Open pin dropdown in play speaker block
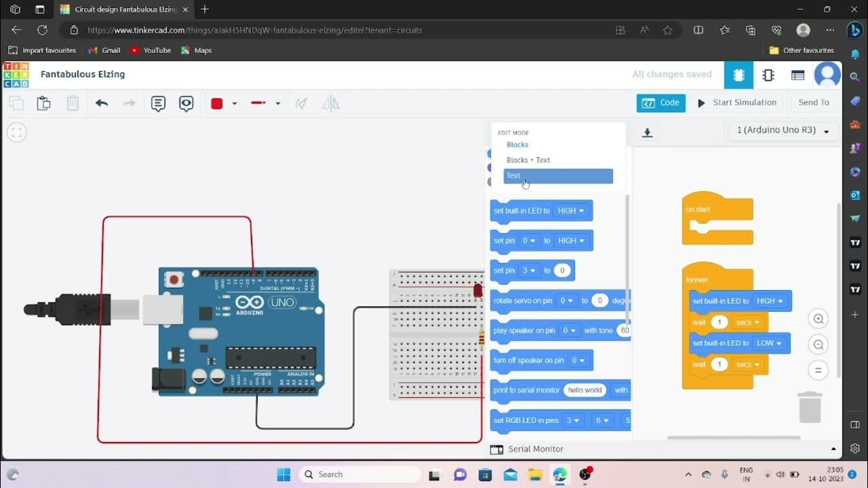This screenshot has width=868, height=488. pos(570,331)
